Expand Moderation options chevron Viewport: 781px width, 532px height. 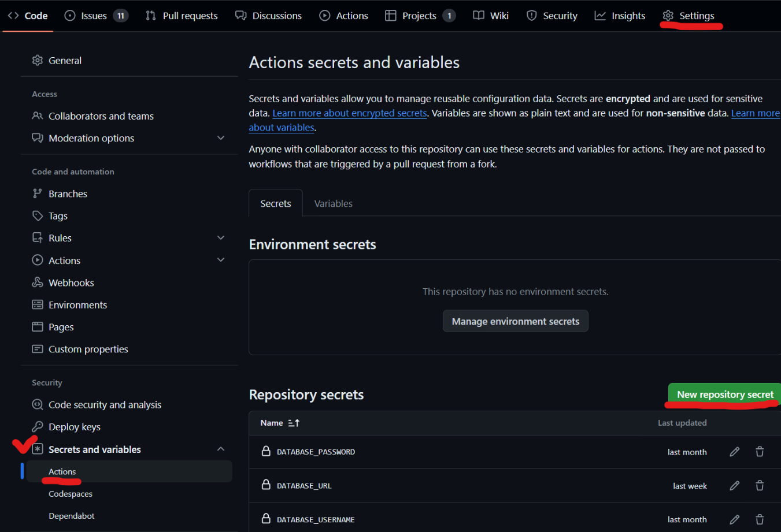click(221, 138)
